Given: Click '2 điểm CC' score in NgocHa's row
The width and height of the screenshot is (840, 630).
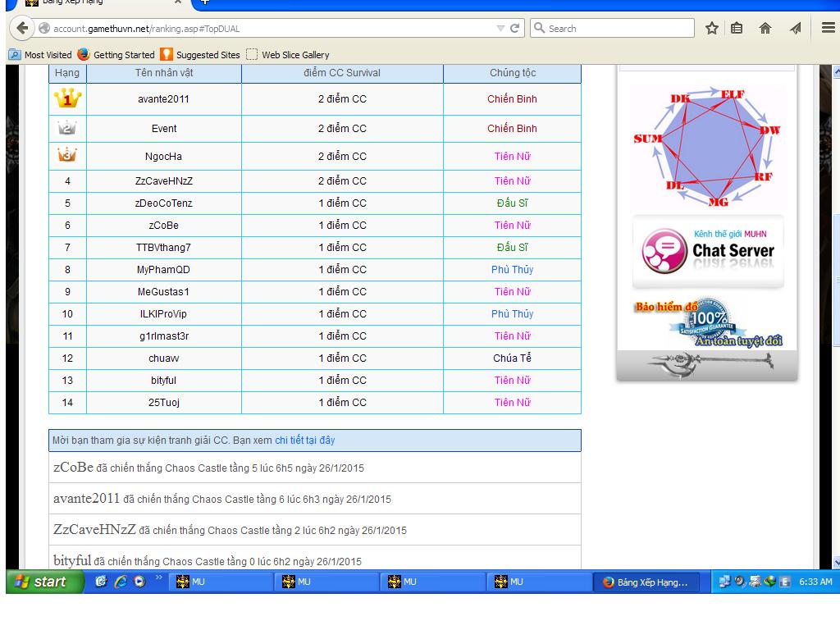Looking at the screenshot, I should tap(342, 157).
